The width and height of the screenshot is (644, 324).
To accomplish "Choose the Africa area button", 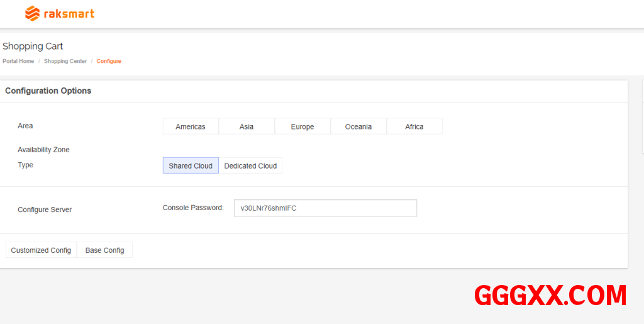I will point(414,126).
